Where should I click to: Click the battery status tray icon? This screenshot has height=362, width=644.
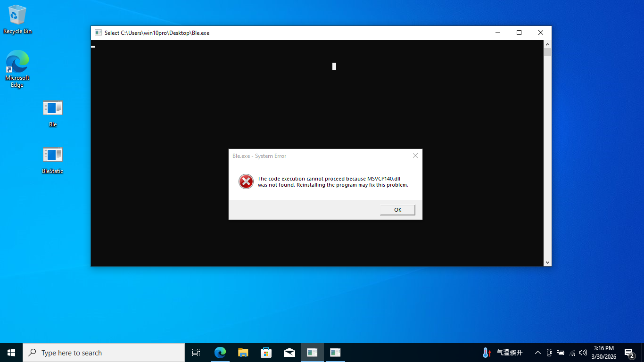pos(561,353)
